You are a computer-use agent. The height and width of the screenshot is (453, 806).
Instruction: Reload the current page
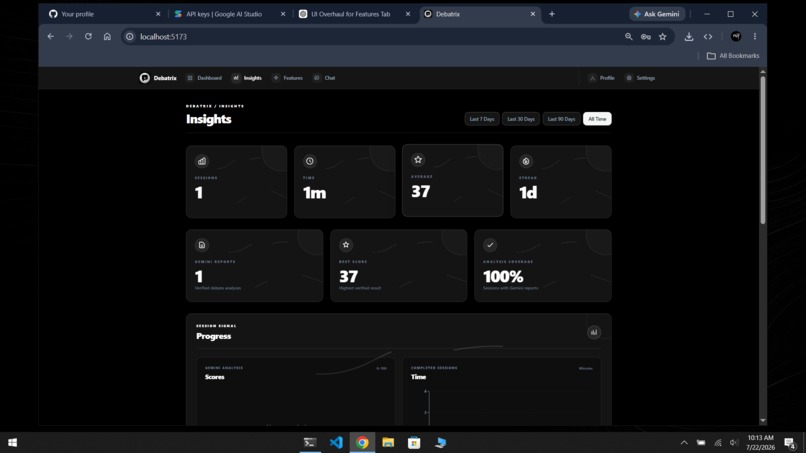(88, 37)
